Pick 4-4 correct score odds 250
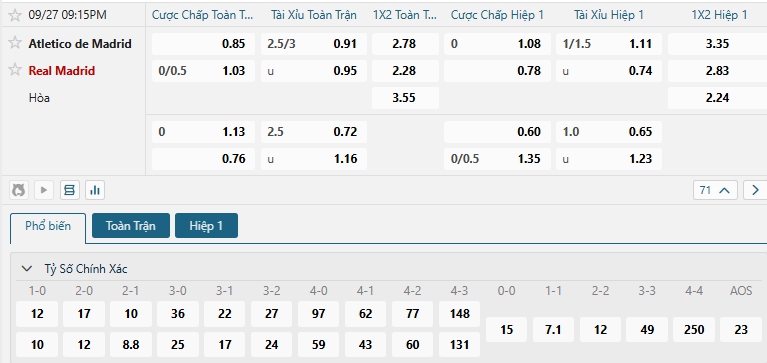The height and width of the screenshot is (363, 767). 694,330
